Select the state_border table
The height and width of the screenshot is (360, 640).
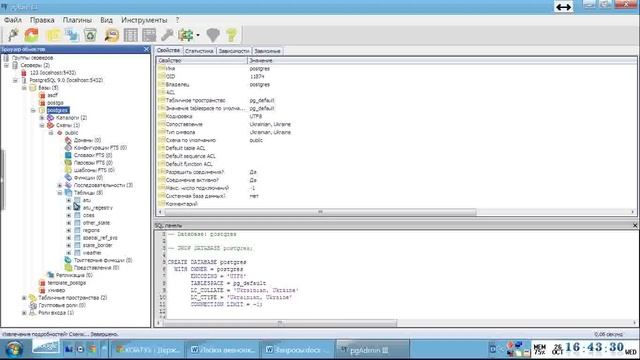(x=98, y=245)
